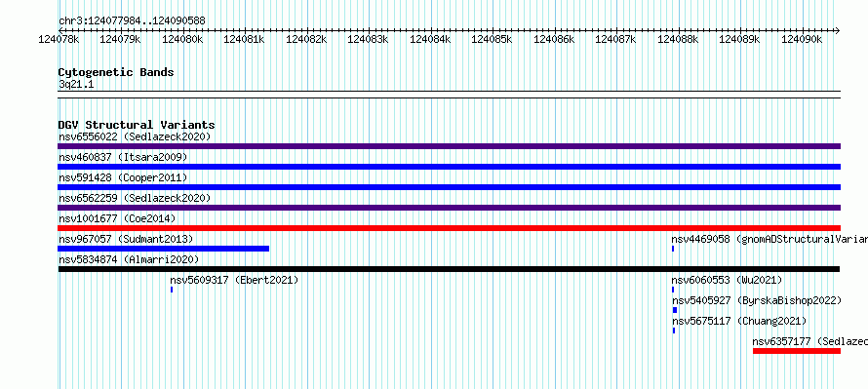The image size is (868, 389).
Task: Click the 124078k ruler label
Action: pyautogui.click(x=59, y=39)
